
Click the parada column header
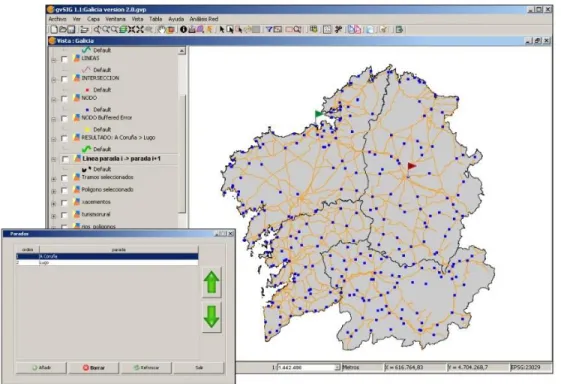(x=119, y=249)
